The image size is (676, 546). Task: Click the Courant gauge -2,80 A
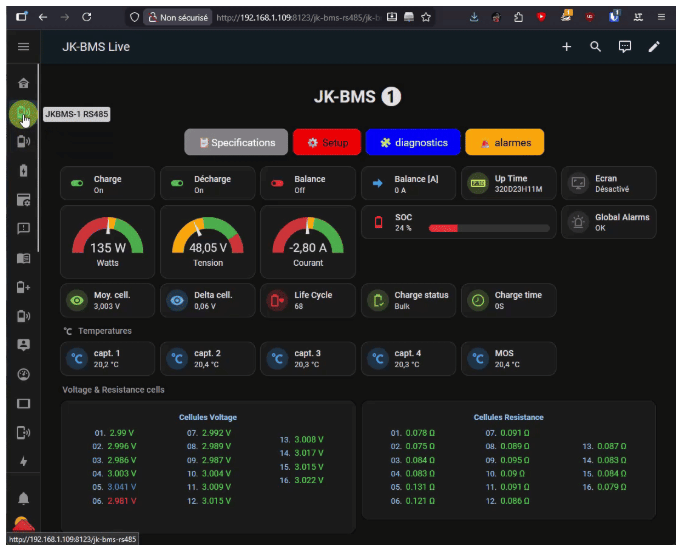(308, 242)
